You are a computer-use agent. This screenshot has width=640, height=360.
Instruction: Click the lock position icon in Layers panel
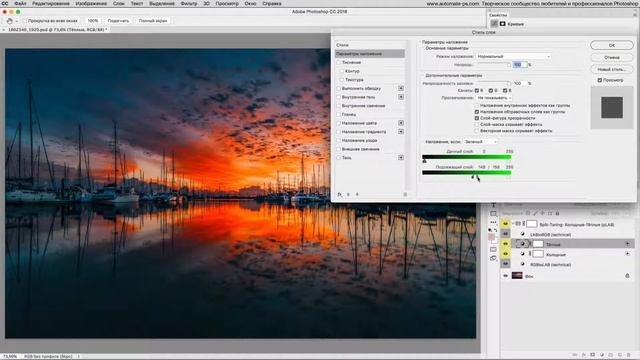coord(543,213)
